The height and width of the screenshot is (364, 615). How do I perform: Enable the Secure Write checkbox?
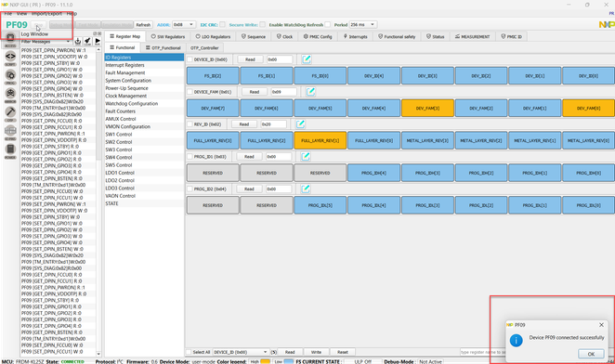pos(262,24)
